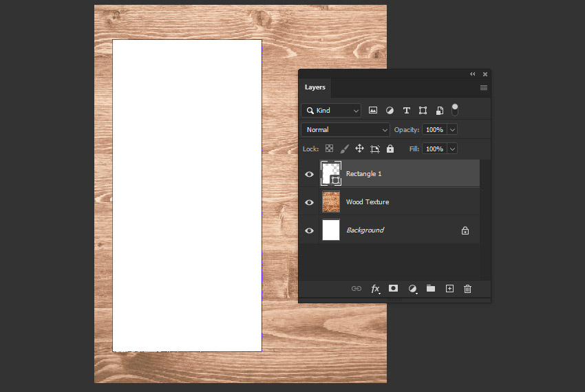585x392 pixels.
Task: Open the Normal blend mode dropdown
Action: click(345, 130)
